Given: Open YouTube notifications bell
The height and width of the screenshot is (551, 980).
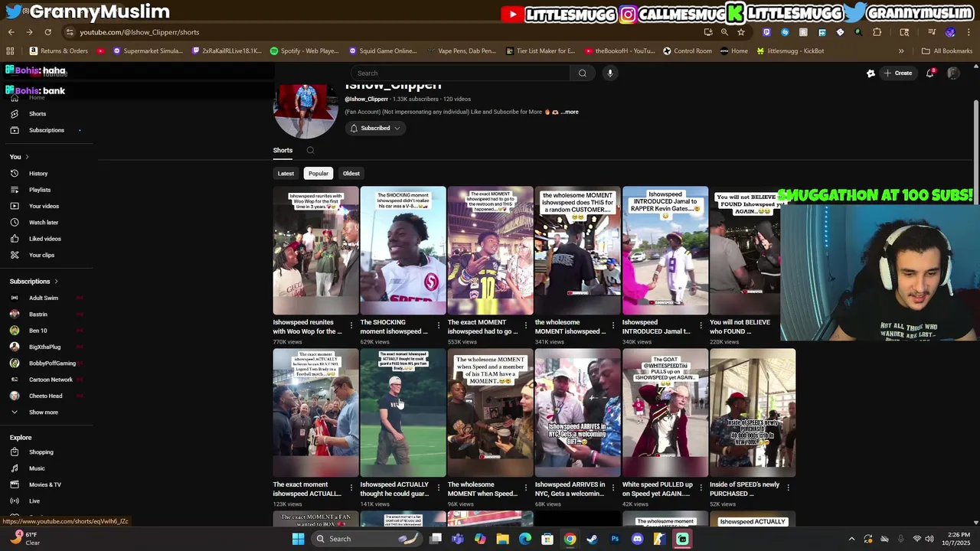Looking at the screenshot, I should point(930,73).
